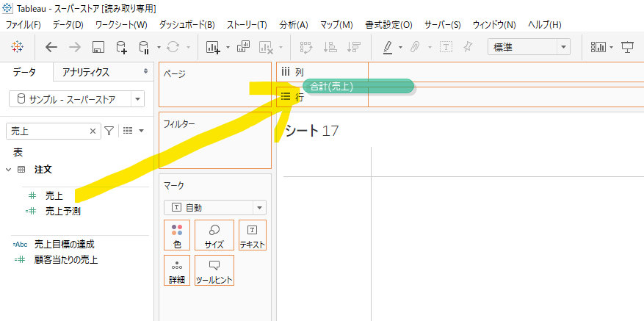Click the view as list icon in Data pane
Viewport: 644px width, 321px height.
pos(129,131)
